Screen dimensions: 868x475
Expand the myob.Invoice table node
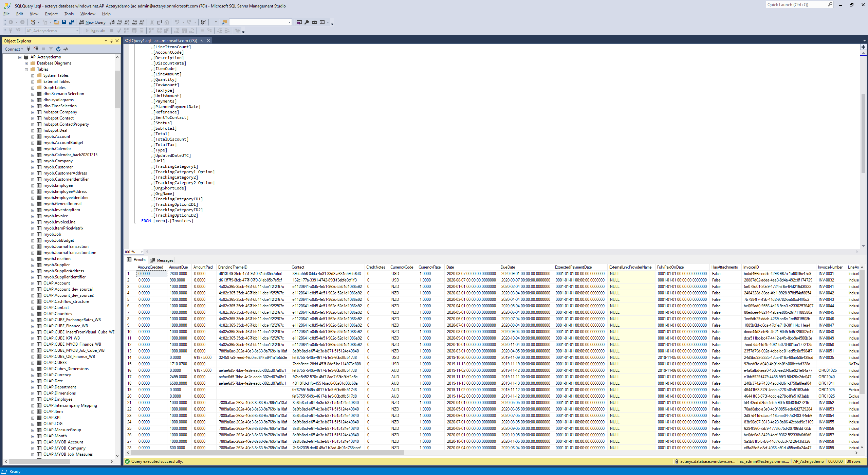33,216
